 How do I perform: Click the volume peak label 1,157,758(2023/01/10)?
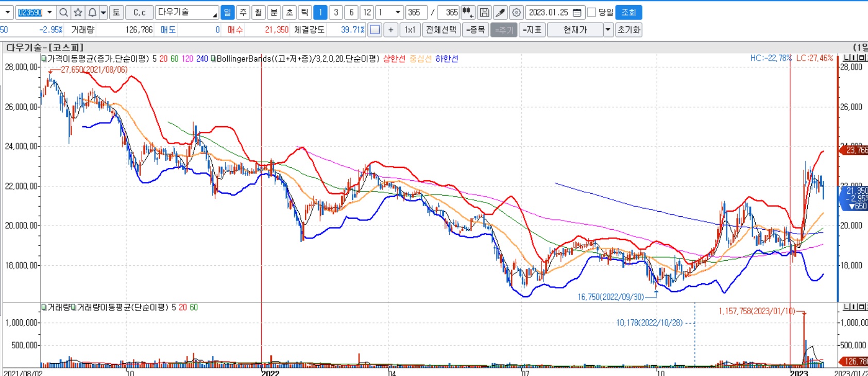click(757, 312)
